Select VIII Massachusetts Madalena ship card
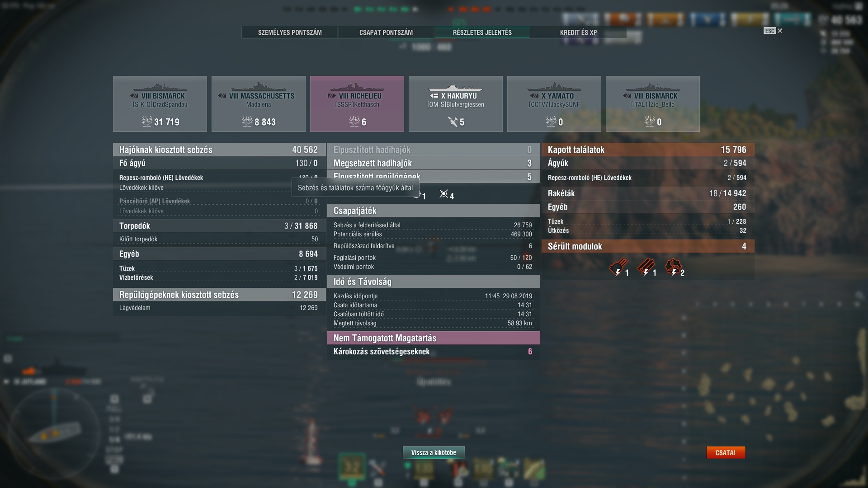Screen dimensions: 868x488 pos(259,104)
